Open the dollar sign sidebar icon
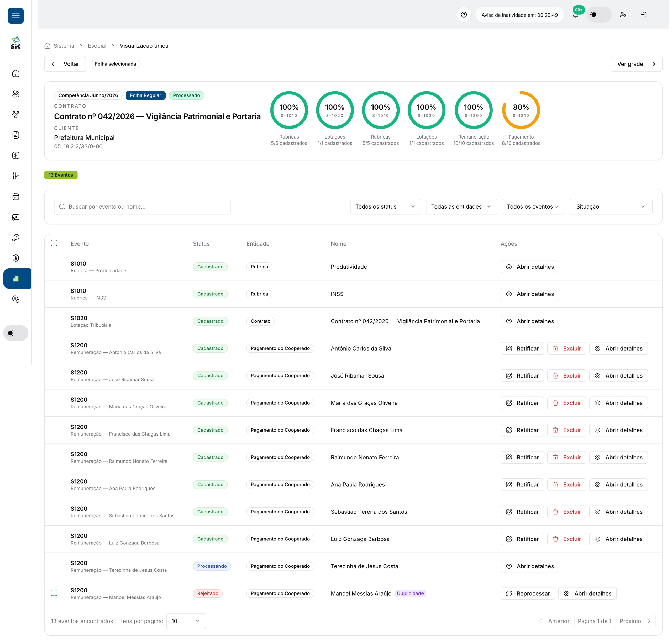Image resolution: width=672 pixels, height=642 pixels. click(16, 155)
